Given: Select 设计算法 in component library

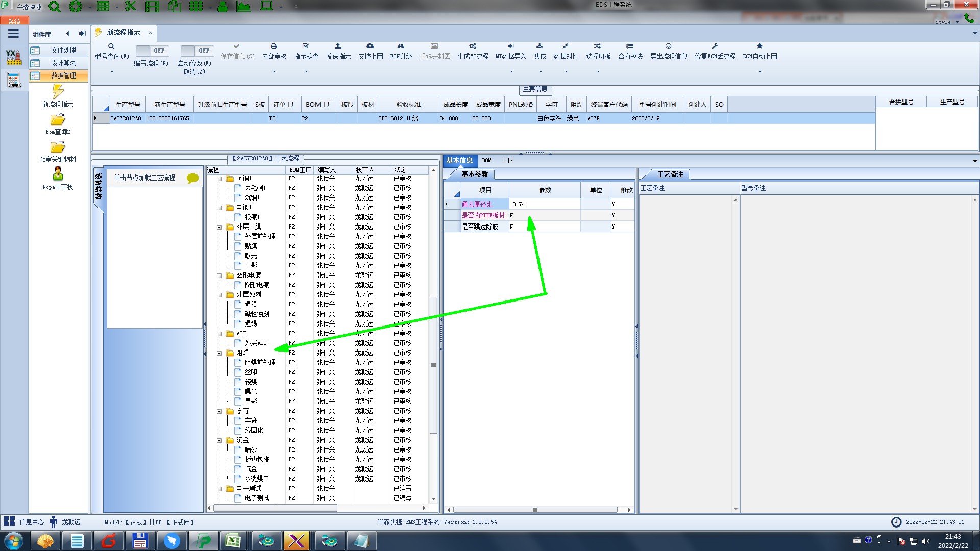Looking at the screenshot, I should tap(63, 63).
